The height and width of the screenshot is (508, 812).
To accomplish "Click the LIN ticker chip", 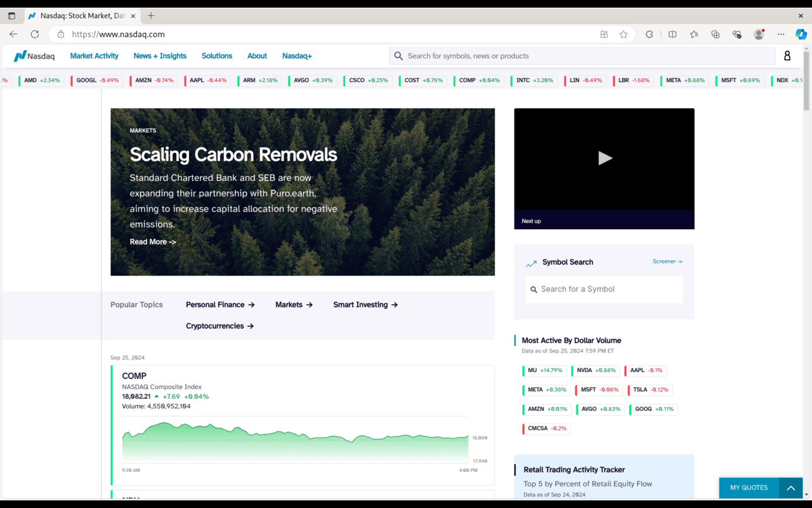I will tap(585, 81).
